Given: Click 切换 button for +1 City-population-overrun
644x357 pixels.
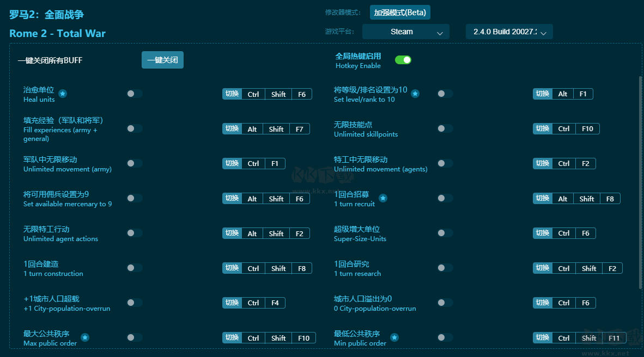Looking at the screenshot, I should [232, 303].
